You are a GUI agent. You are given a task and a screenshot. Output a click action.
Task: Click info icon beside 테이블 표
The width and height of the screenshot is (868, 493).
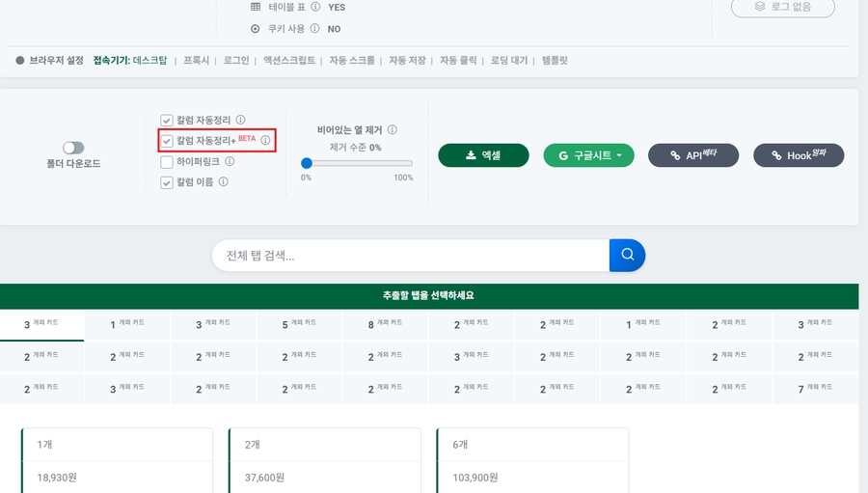pyautogui.click(x=316, y=7)
